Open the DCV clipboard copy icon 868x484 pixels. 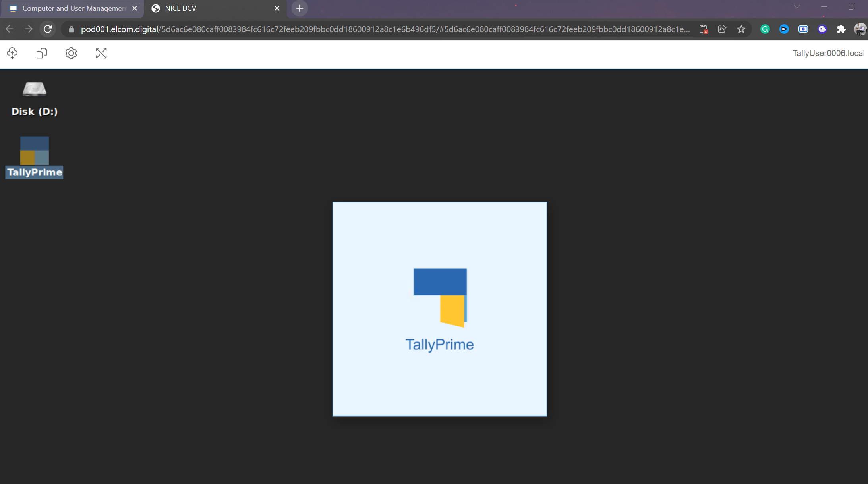click(x=42, y=53)
